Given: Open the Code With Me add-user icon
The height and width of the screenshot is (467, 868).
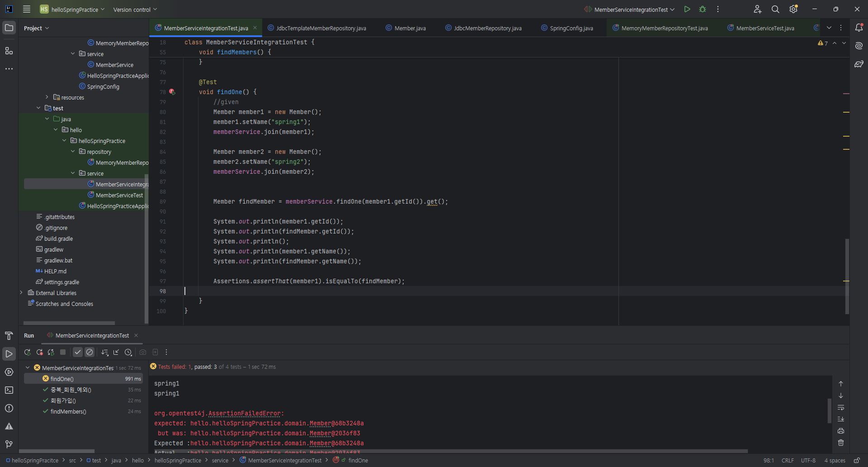Looking at the screenshot, I should 758,9.
